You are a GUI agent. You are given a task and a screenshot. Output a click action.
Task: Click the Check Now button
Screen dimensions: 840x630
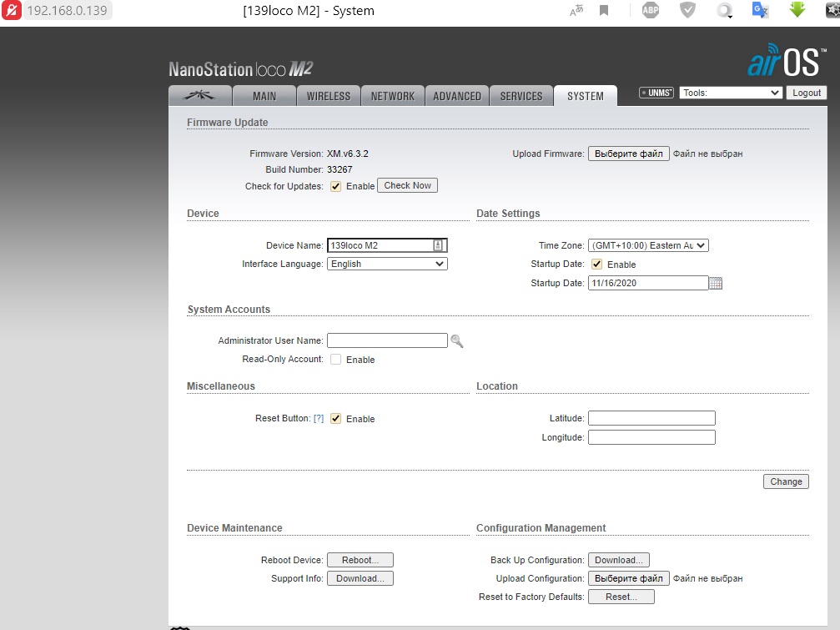point(407,185)
